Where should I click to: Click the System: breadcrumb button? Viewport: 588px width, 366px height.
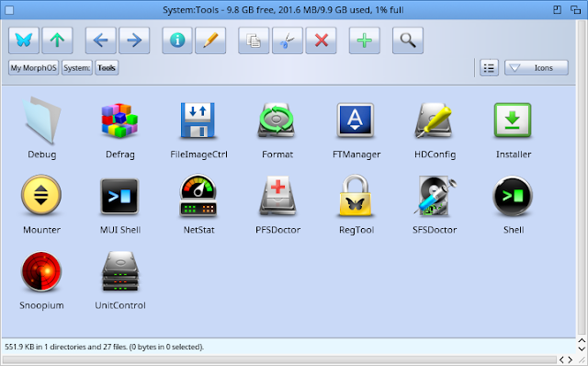(77, 68)
